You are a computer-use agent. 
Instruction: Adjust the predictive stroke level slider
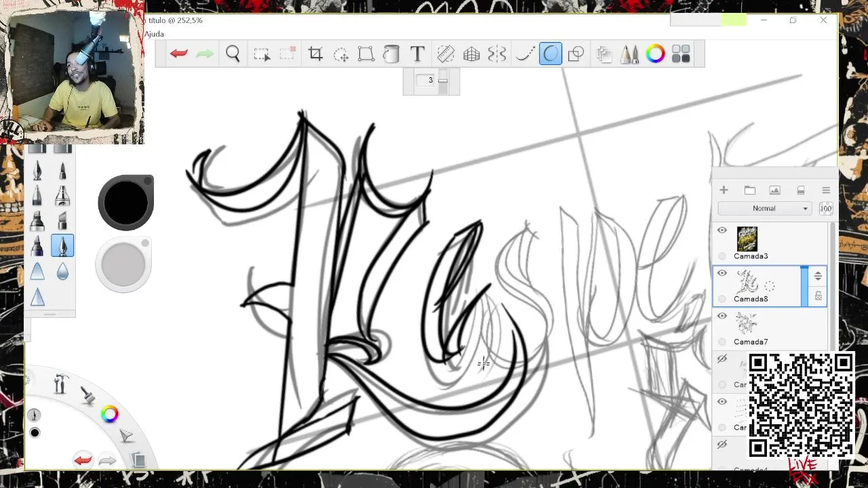click(443, 80)
